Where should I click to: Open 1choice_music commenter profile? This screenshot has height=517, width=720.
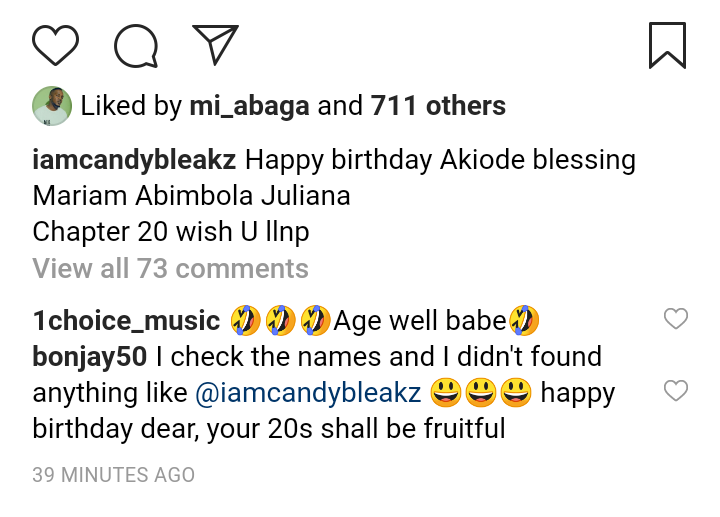pos(126,321)
